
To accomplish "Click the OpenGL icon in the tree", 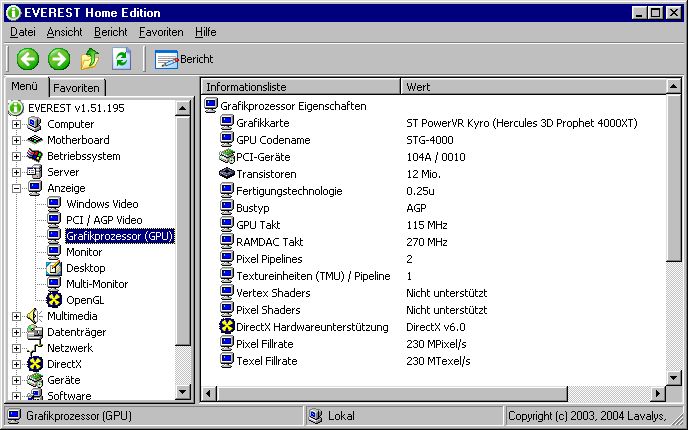I will (54, 300).
